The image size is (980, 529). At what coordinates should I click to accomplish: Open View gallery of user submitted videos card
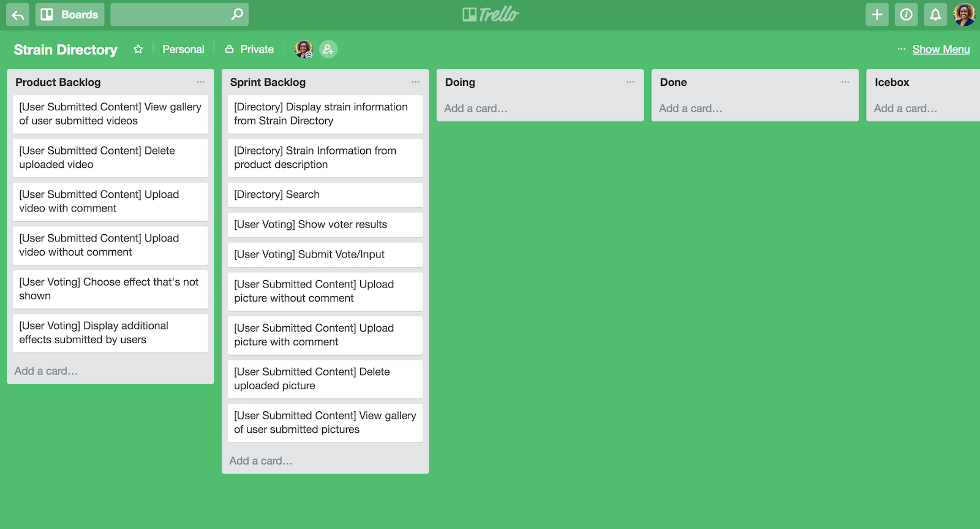[x=110, y=114]
